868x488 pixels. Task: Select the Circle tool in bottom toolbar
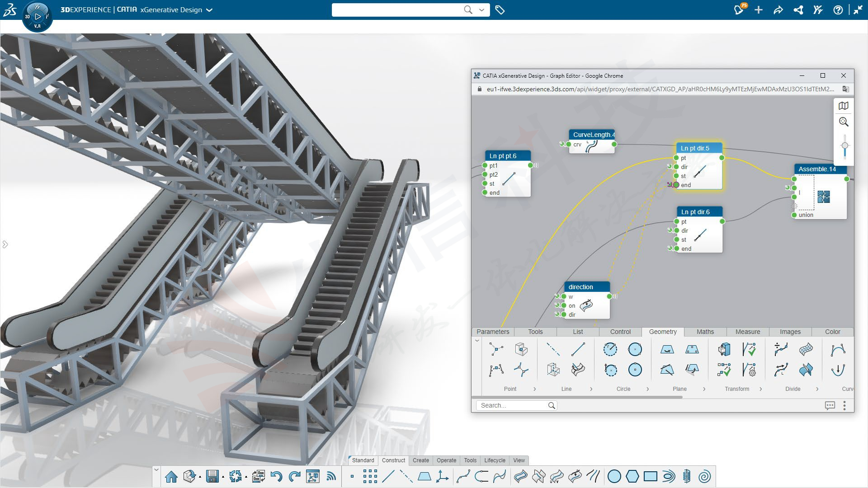point(614,476)
